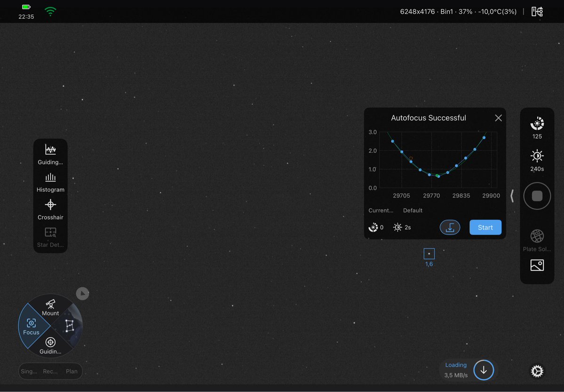This screenshot has width=564, height=392.
Task: Switch to the Single capture tab
Action: click(x=29, y=371)
